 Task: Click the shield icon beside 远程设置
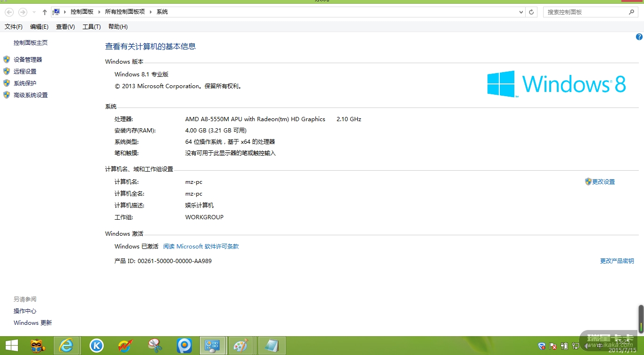coord(7,71)
